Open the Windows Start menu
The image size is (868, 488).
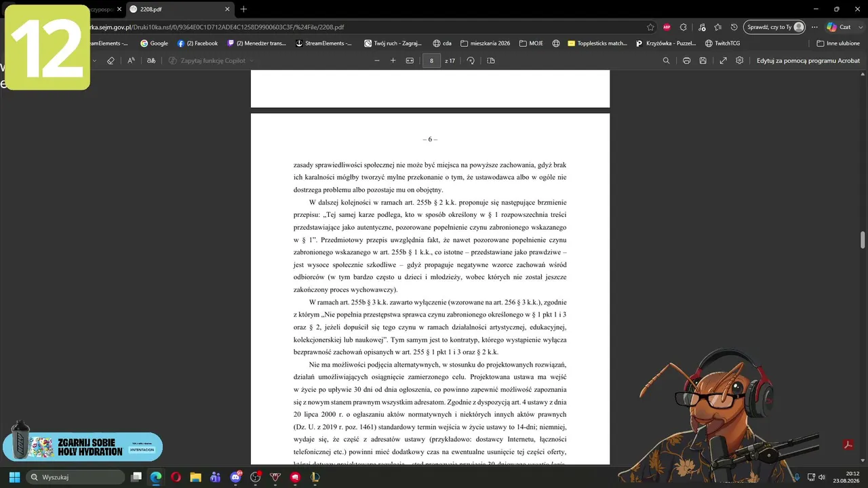point(14,477)
